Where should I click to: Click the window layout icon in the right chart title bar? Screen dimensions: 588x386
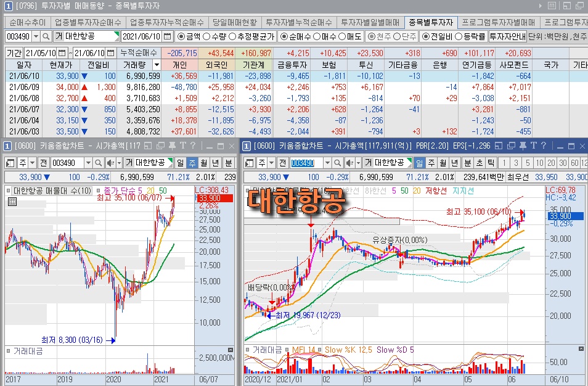click(499, 146)
